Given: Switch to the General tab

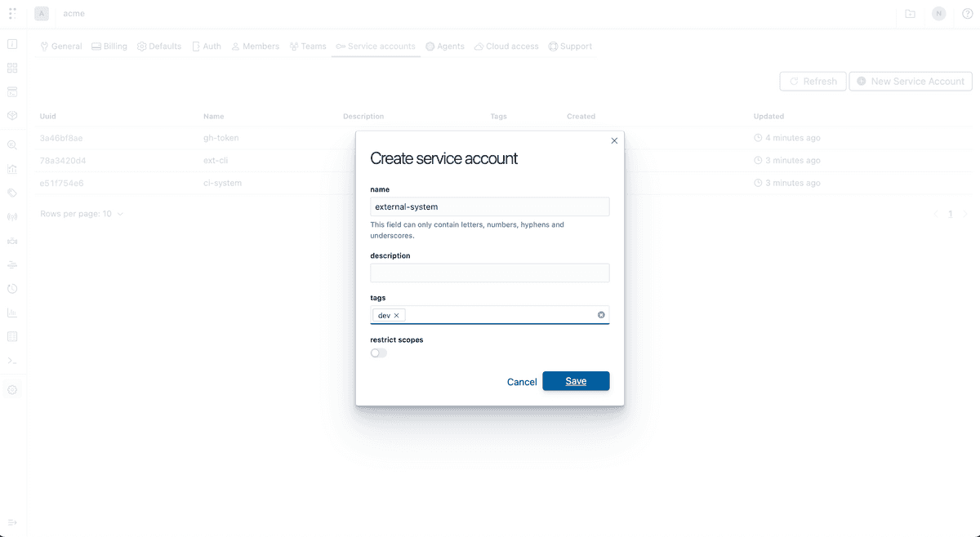Looking at the screenshot, I should click(61, 47).
